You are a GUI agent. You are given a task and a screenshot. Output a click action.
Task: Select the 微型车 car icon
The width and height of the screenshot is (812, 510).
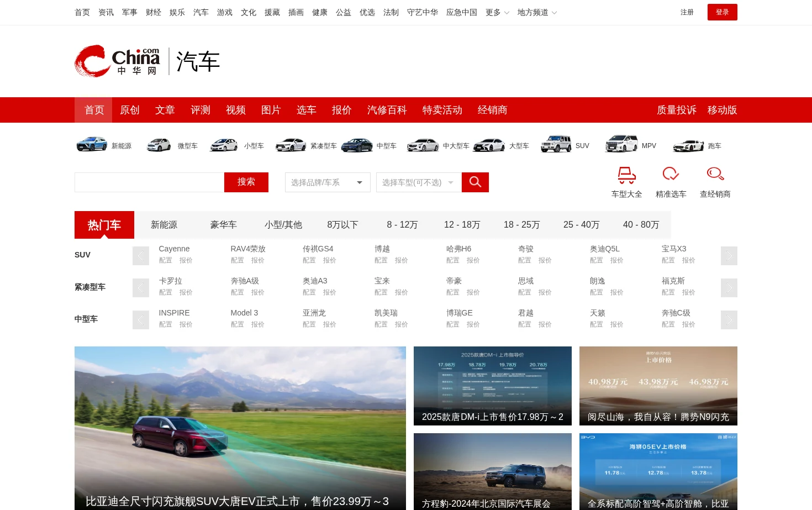[x=159, y=145]
